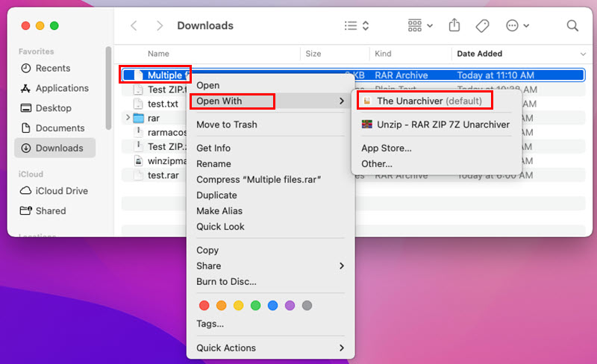Select App Store… in the submenu
The height and width of the screenshot is (364, 597).
387,148
